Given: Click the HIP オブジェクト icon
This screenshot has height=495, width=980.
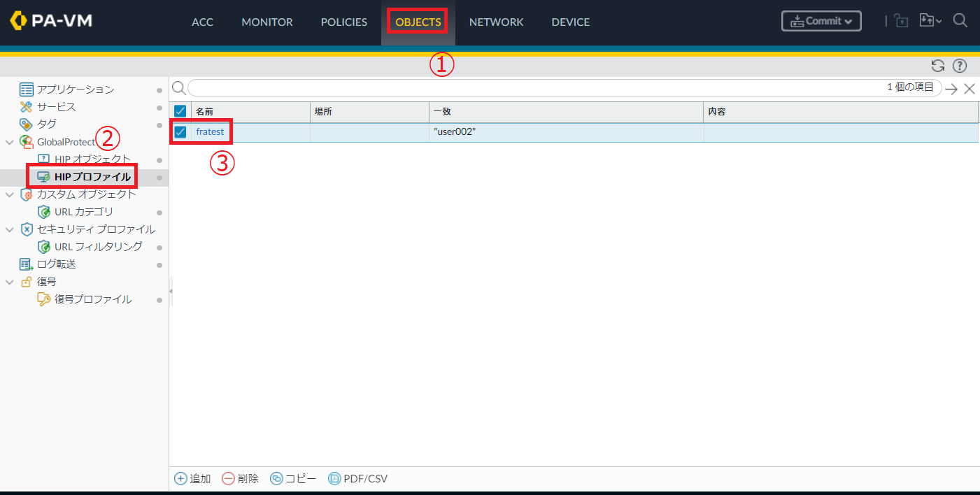Looking at the screenshot, I should click(44, 159).
